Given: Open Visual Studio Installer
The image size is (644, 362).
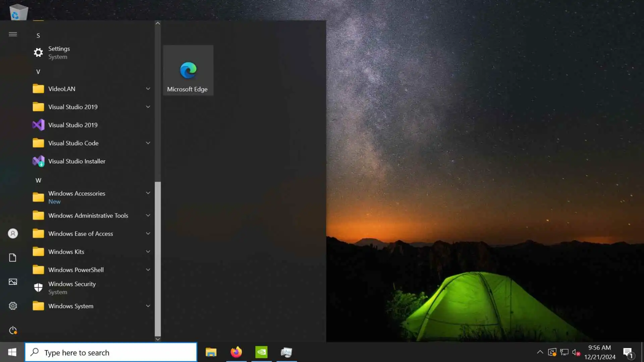Looking at the screenshot, I should [76, 161].
